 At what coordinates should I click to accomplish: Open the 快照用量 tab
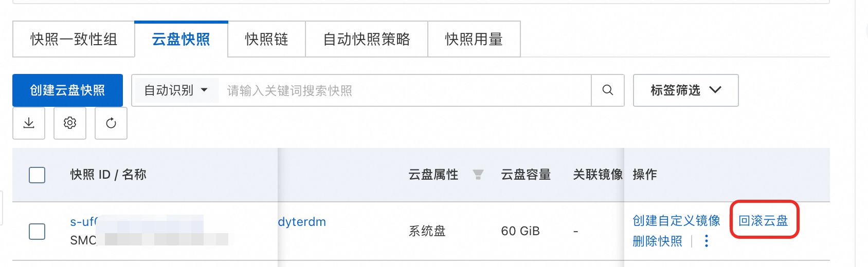[474, 39]
